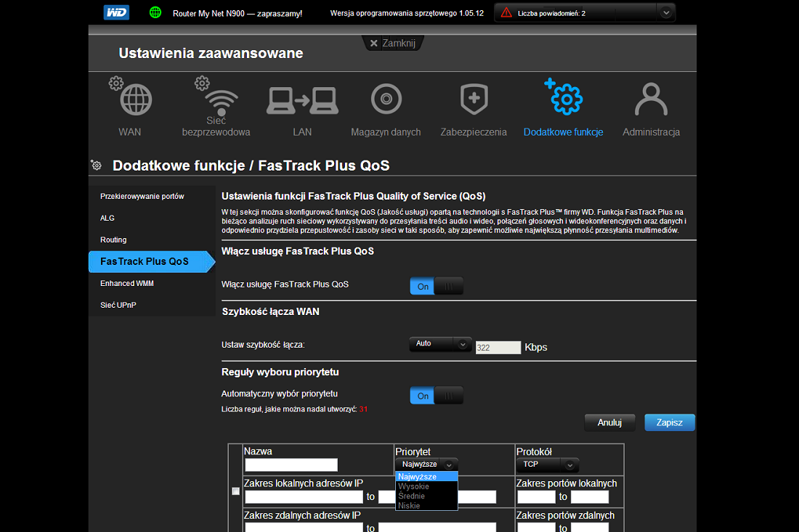The height and width of the screenshot is (532, 799).
Task: Open the Protokół TCP dropdown
Action: tap(548, 465)
